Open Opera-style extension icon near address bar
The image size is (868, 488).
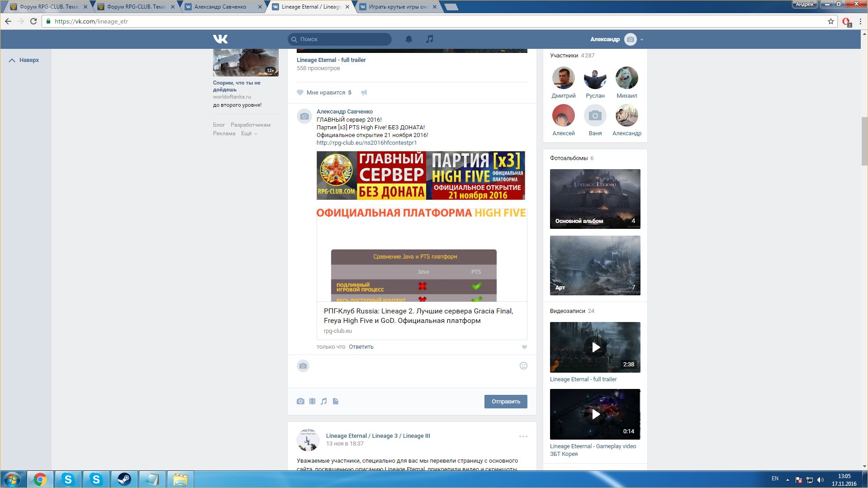point(846,22)
